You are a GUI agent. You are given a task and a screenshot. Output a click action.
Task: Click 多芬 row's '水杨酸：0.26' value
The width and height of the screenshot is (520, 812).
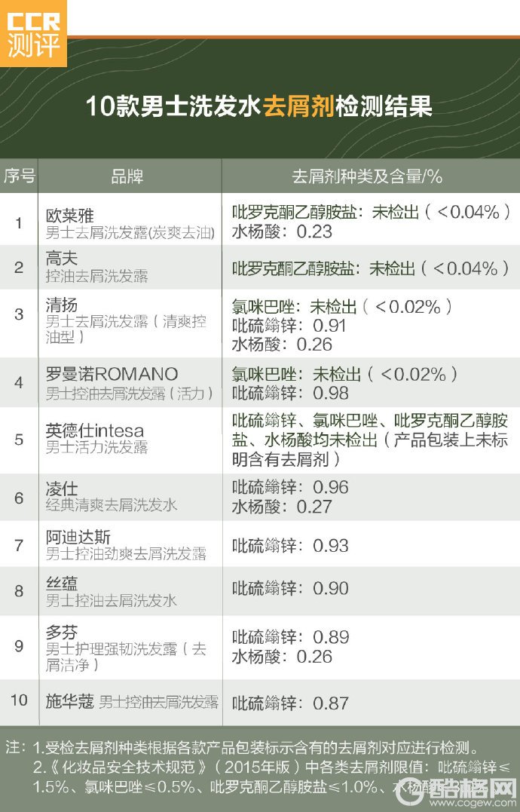tap(282, 657)
